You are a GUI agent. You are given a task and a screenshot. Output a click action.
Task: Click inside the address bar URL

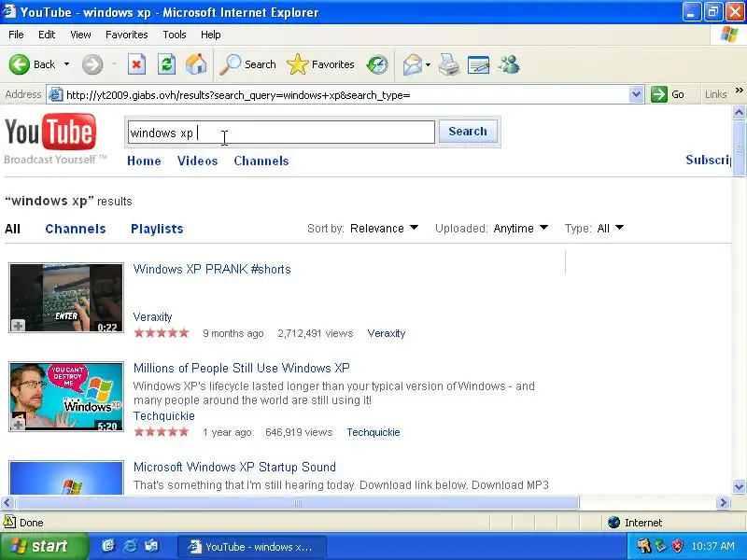point(238,95)
